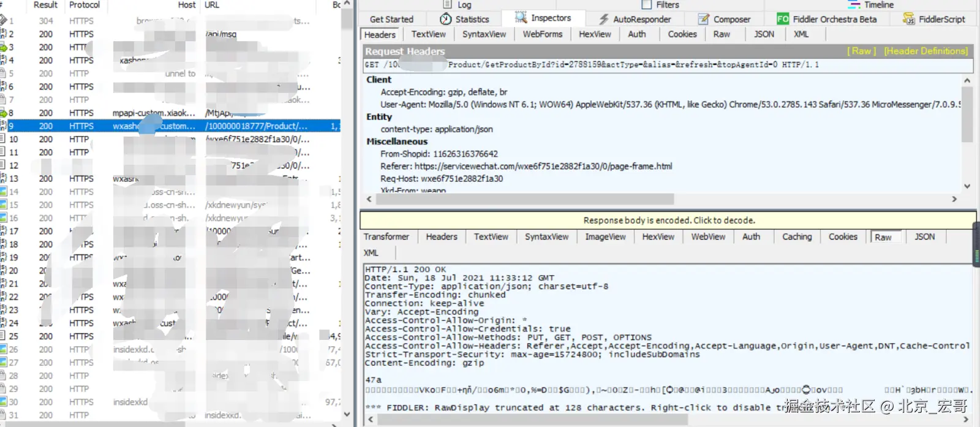This screenshot has width=980, height=427.
Task: Open the request JSON tab
Action: pos(764,34)
